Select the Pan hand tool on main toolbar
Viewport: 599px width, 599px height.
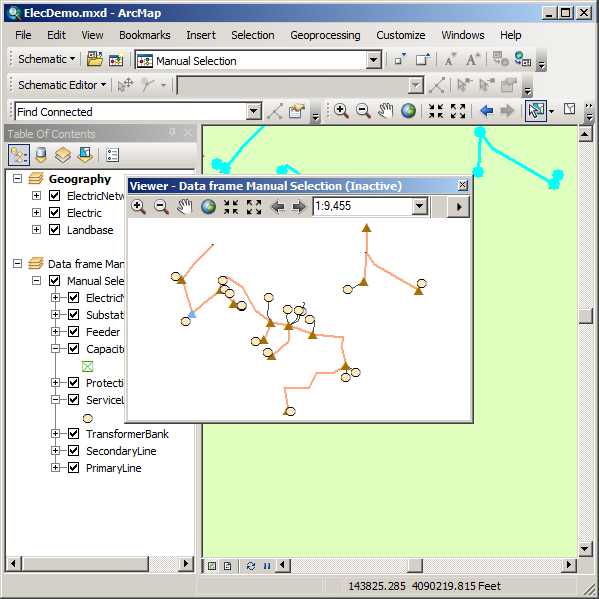tap(385, 111)
